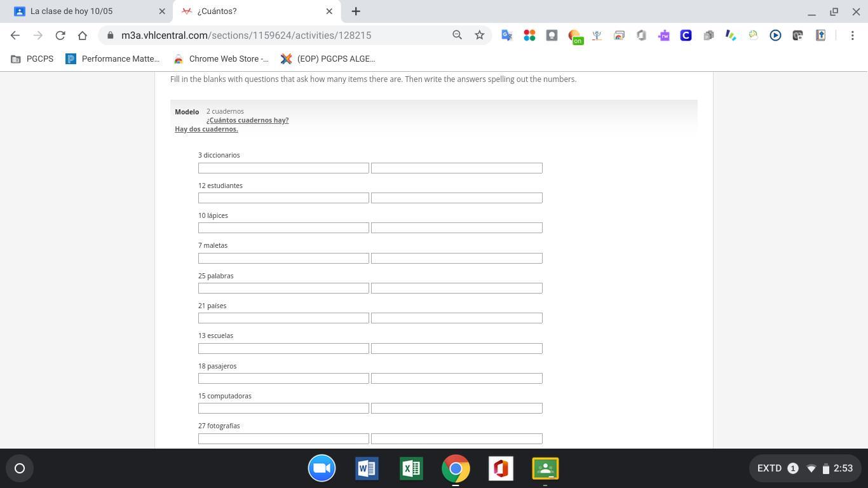Screen dimensions: 868x488
Task: Click the question field for 12 estudiantes
Action: pos(283,198)
